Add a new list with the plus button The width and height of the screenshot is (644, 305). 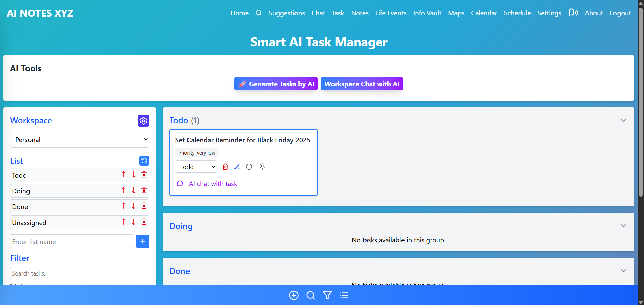[142, 241]
